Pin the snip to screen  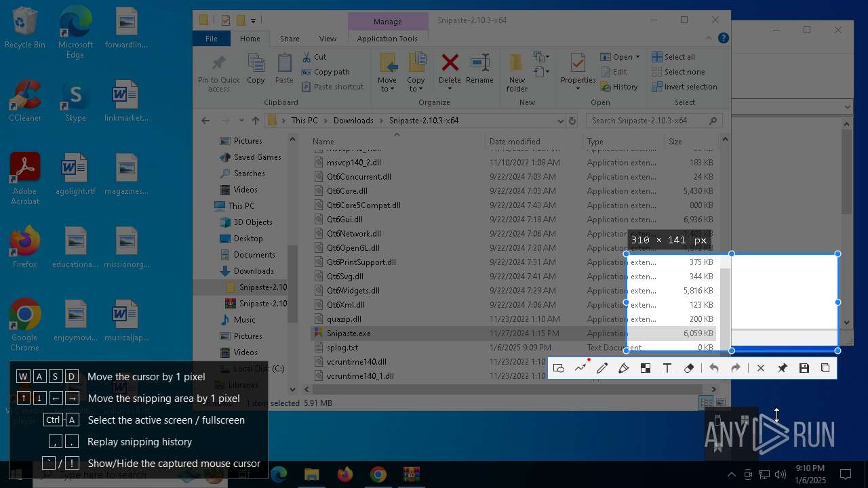pyautogui.click(x=783, y=368)
